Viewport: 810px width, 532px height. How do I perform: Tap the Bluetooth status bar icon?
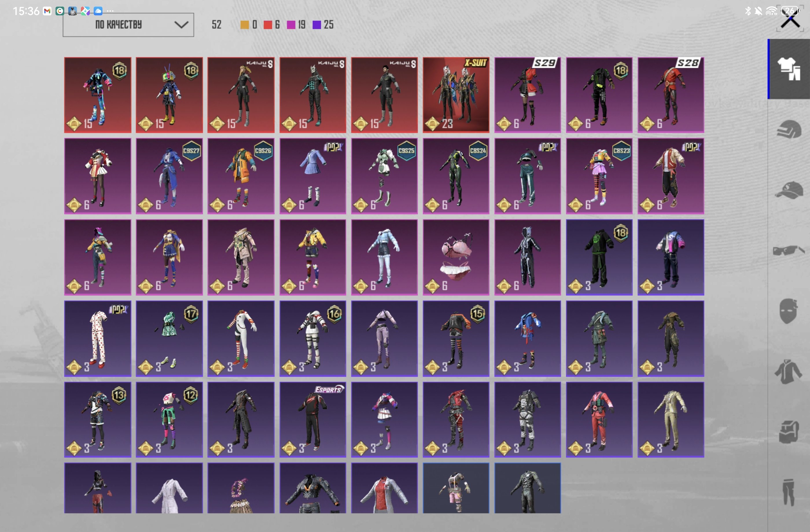(x=748, y=11)
